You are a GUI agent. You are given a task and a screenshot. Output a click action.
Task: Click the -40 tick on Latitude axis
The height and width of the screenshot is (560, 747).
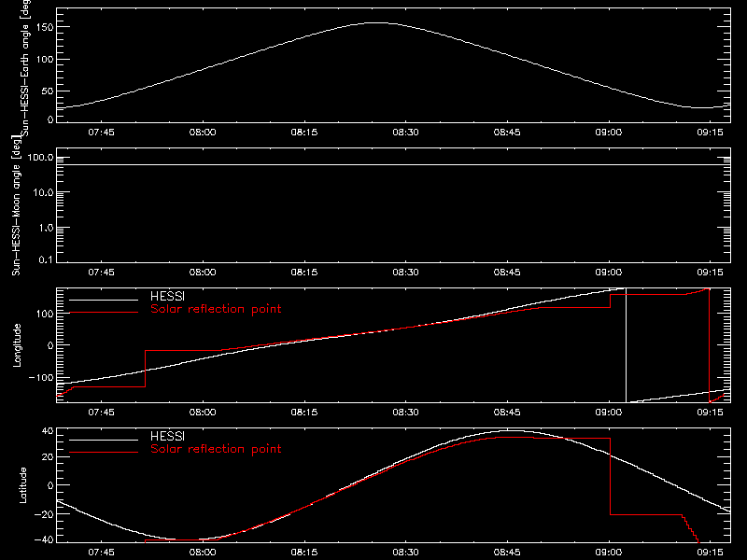pyautogui.click(x=44, y=540)
